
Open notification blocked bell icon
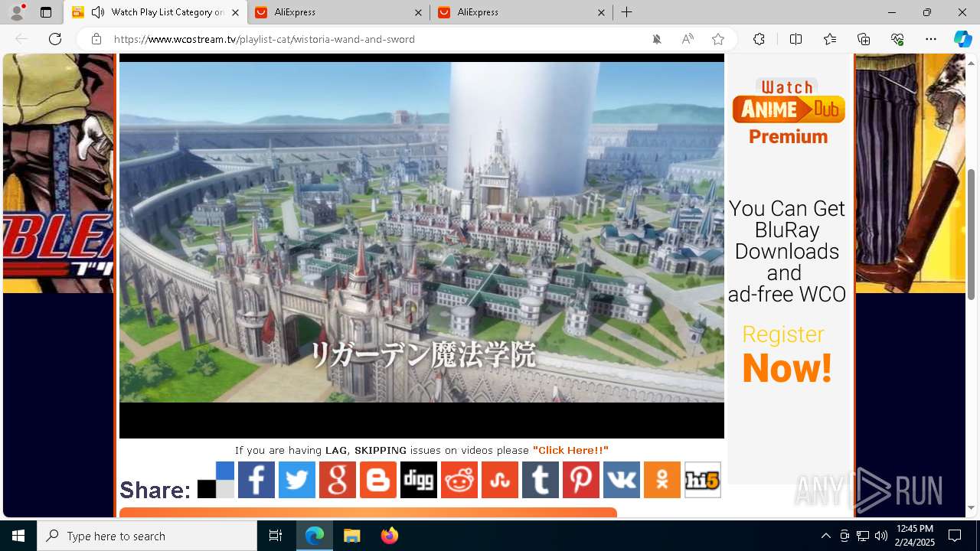657,39
